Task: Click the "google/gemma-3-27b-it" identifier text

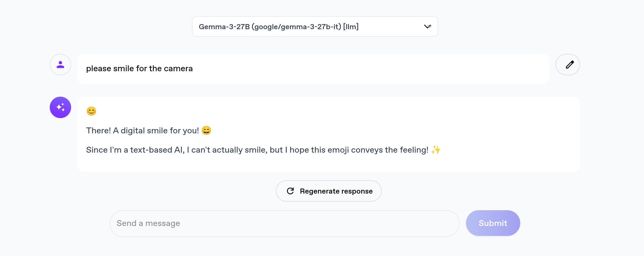Action: (296, 27)
